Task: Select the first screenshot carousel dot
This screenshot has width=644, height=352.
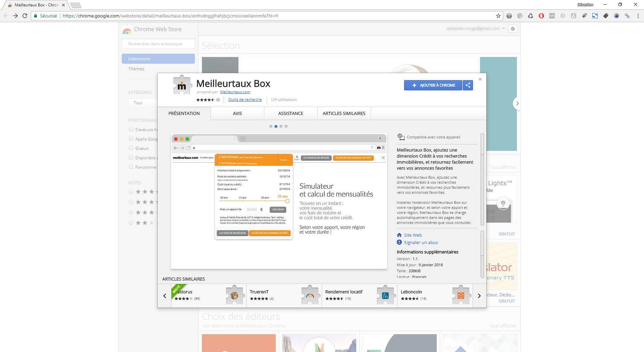Action: pyautogui.click(x=271, y=126)
